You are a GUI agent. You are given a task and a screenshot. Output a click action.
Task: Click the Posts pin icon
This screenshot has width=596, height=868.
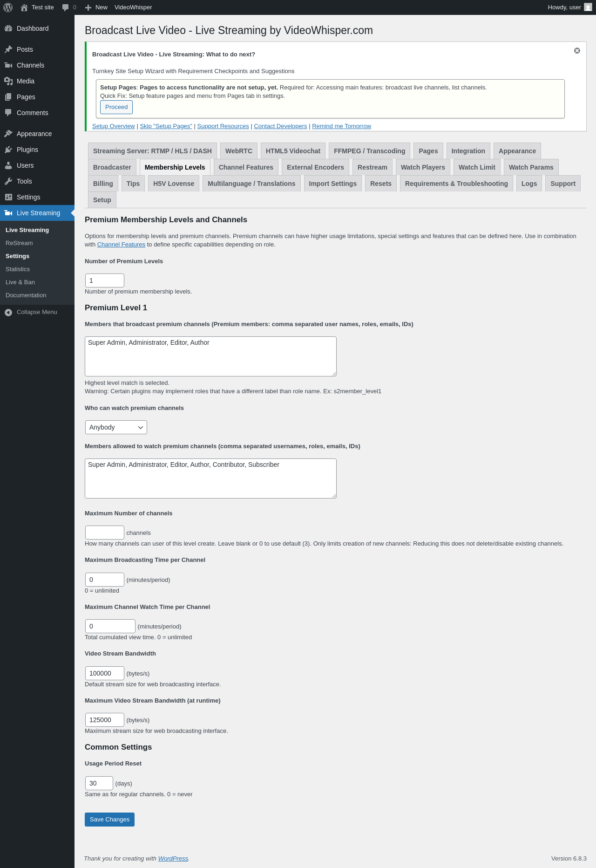pos(8,49)
